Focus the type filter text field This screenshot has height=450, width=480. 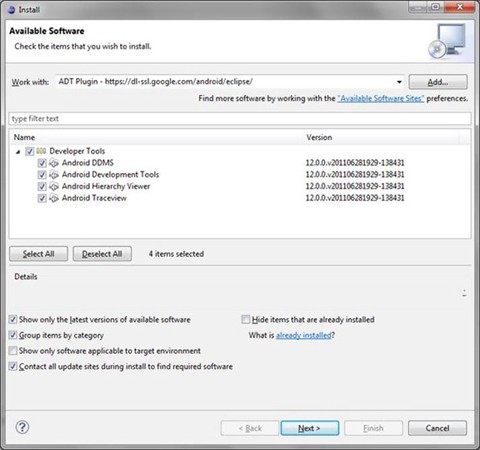tap(240, 119)
